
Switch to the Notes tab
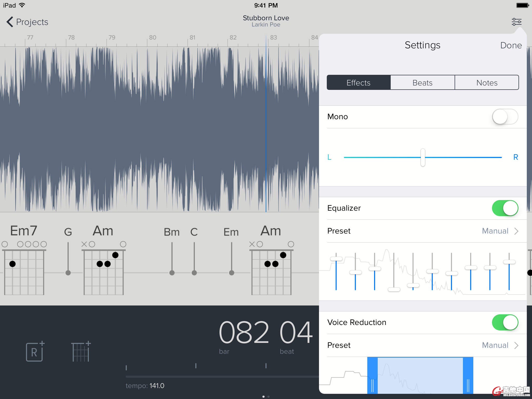[487, 83]
